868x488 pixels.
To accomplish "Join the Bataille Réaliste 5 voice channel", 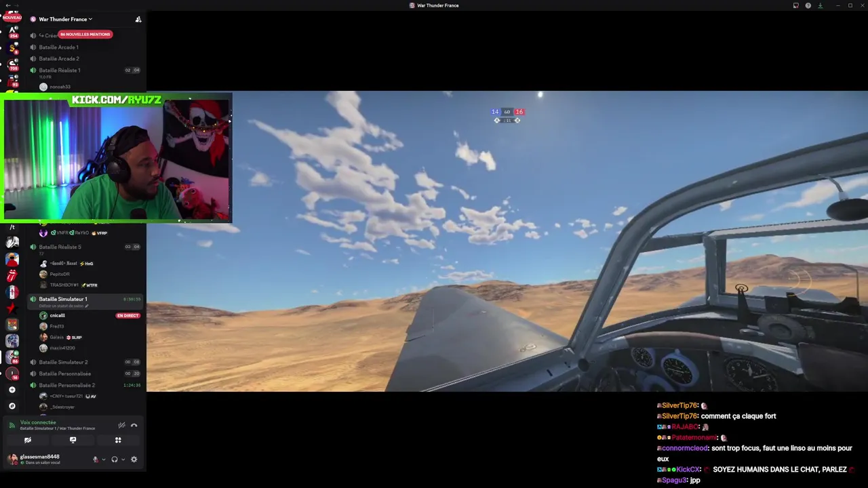I will click(x=60, y=247).
